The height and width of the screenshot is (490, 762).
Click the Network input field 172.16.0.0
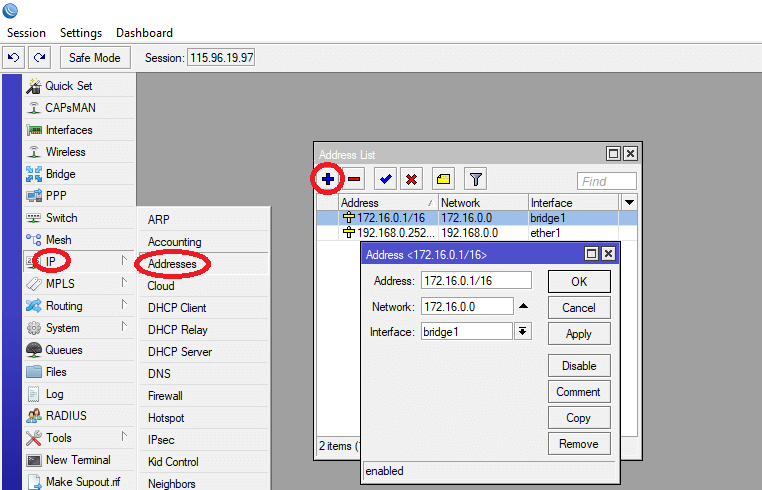467,307
